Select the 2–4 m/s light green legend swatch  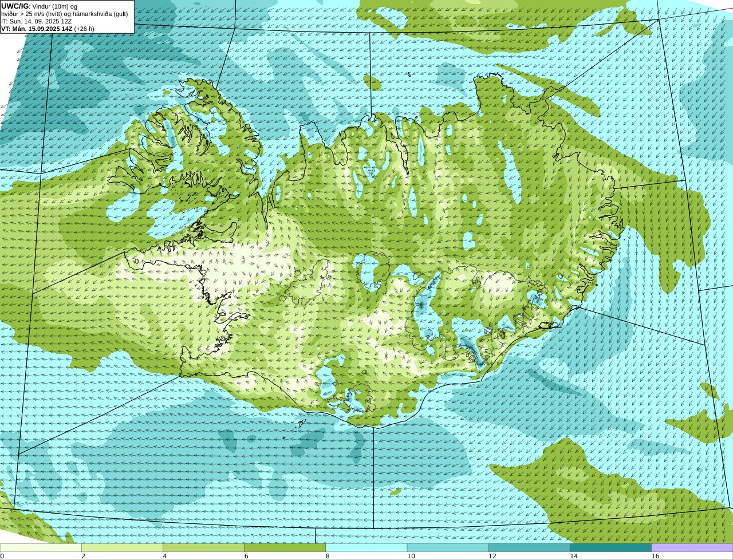[x=122, y=547]
